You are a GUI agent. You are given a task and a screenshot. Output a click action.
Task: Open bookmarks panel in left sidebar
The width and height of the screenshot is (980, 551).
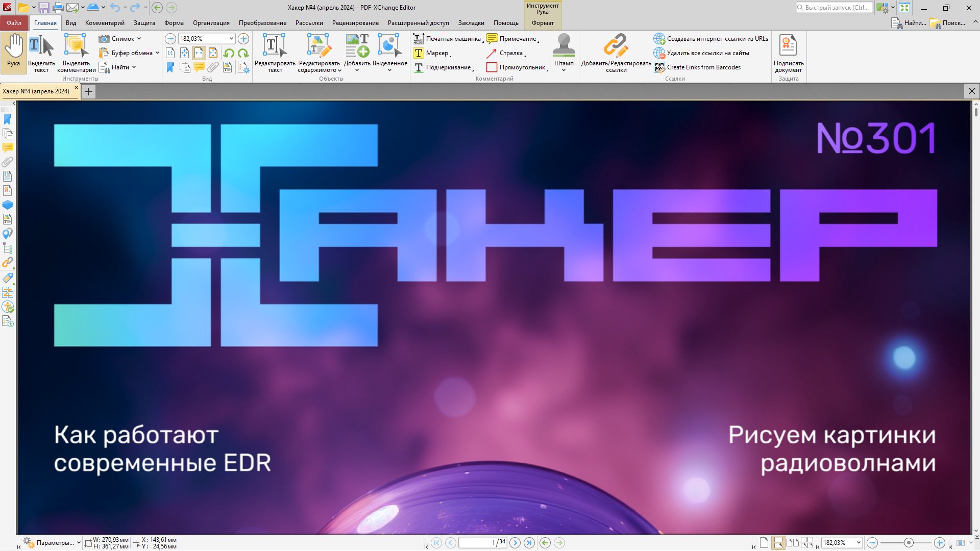pos(8,119)
